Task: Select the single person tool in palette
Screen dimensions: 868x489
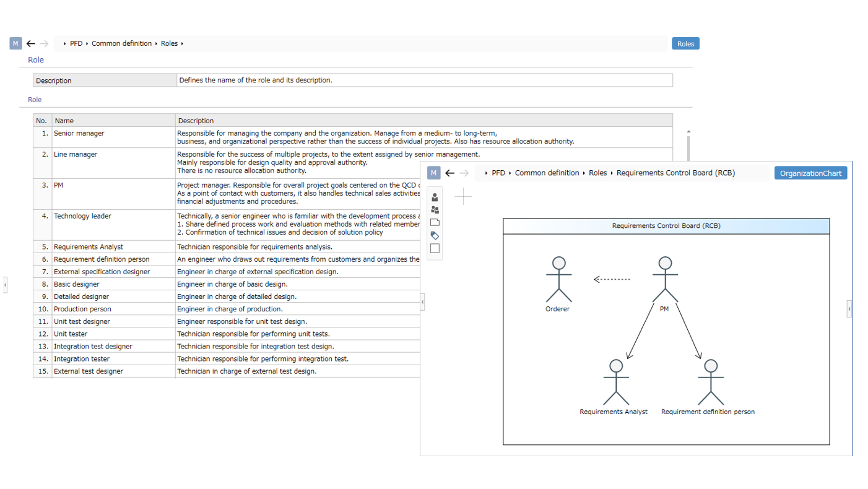Action: pyautogui.click(x=435, y=197)
